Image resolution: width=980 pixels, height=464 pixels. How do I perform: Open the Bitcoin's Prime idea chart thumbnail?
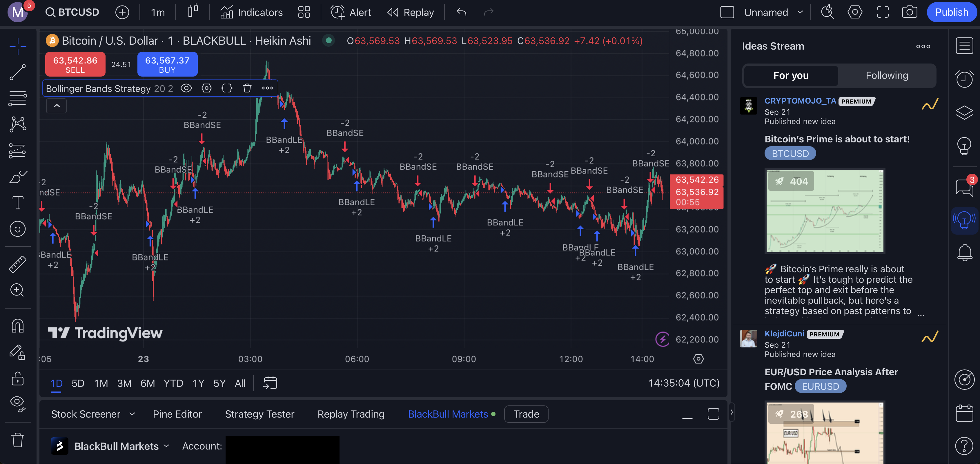coord(825,211)
